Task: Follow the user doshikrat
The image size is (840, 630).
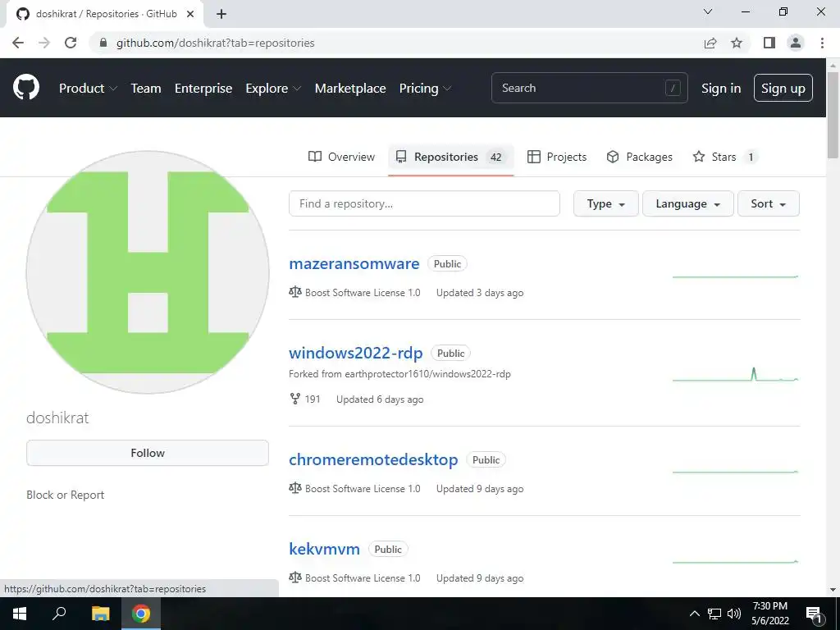Action: click(x=148, y=453)
